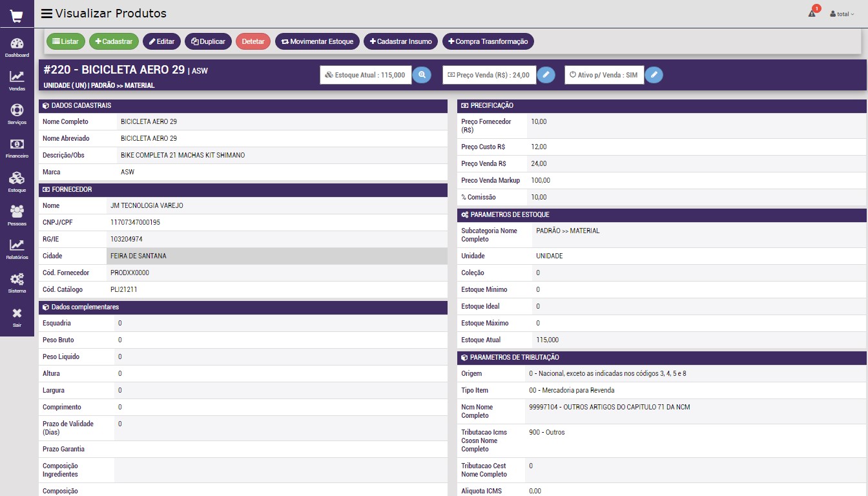Expand the total user dropdown
Viewport: 868px width, 496px height.
tap(842, 14)
